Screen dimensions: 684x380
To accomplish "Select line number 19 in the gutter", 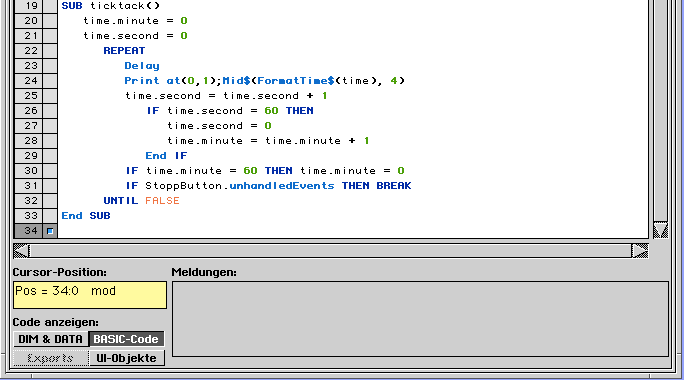I will tap(29, 6).
